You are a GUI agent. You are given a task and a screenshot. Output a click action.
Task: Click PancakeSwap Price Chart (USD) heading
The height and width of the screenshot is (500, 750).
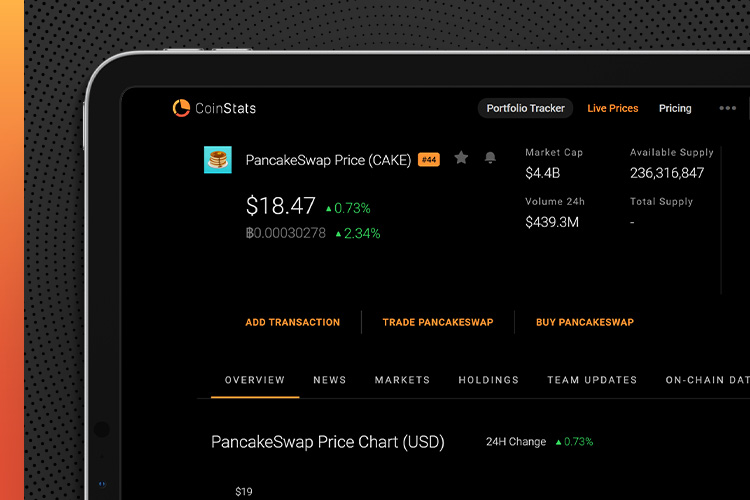328,442
